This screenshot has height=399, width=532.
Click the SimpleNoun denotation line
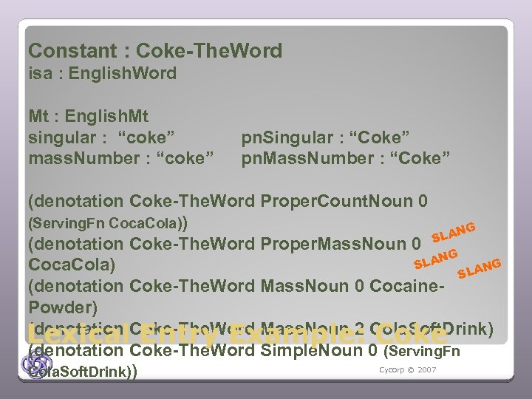point(245,350)
